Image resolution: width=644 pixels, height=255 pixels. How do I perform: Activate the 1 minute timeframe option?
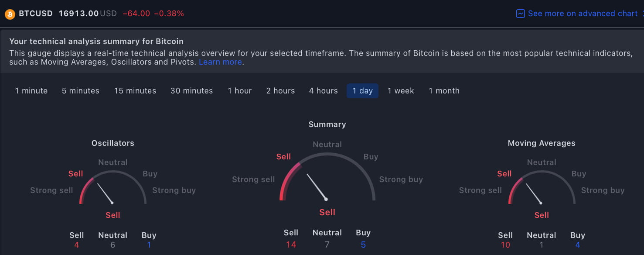pos(31,90)
